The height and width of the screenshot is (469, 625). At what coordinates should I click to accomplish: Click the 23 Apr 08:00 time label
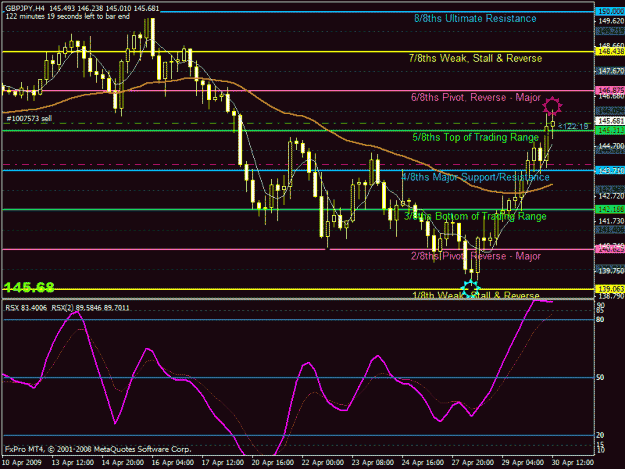click(373, 463)
